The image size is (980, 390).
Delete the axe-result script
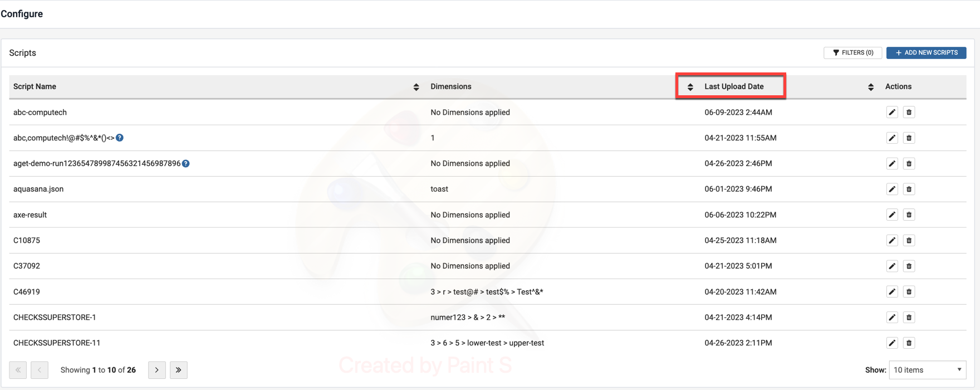[909, 215]
